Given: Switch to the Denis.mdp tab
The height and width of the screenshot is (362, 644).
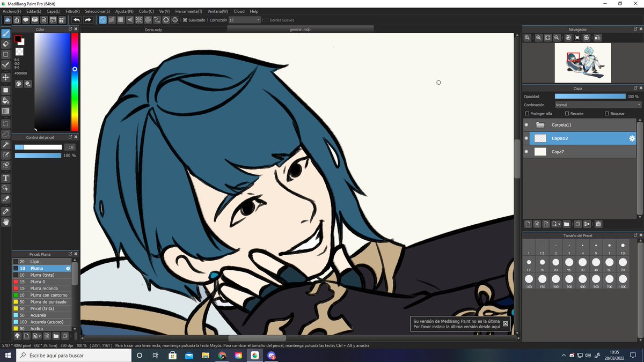Looking at the screenshot, I should (x=153, y=29).
